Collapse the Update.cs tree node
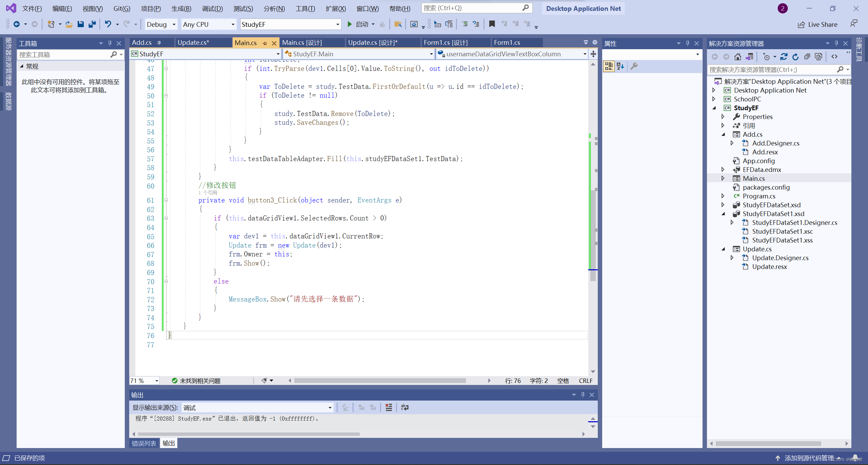The height and width of the screenshot is (465, 868). [x=723, y=249]
